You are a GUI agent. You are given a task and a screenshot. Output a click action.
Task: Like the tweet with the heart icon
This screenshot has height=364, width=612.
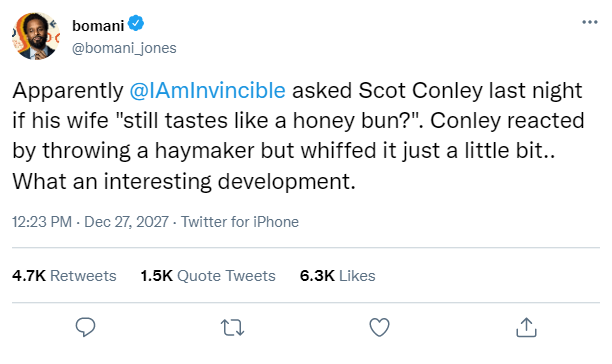click(x=379, y=327)
